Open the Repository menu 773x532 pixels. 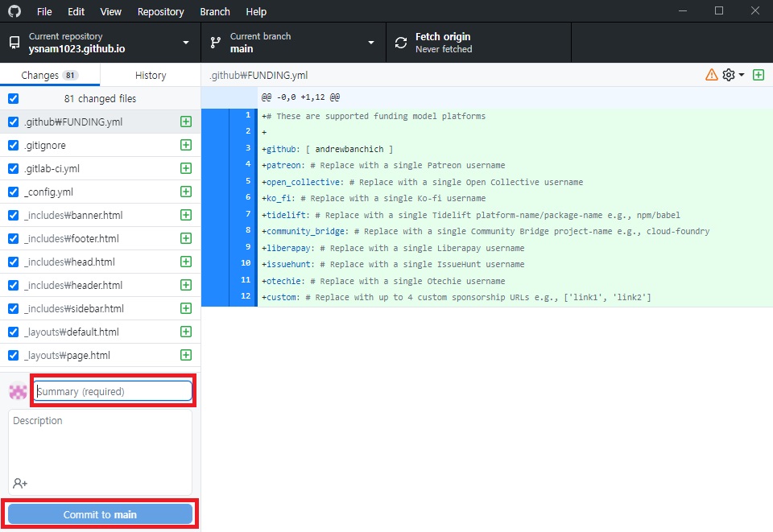[160, 12]
